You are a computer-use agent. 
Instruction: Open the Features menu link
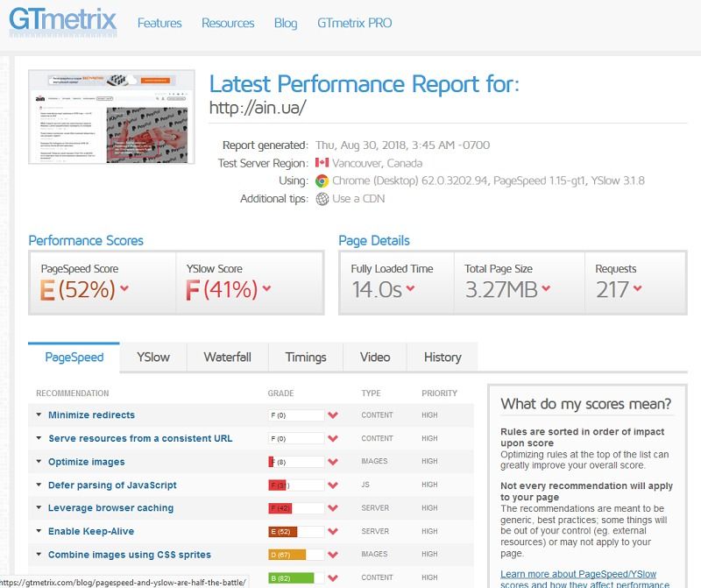point(159,24)
